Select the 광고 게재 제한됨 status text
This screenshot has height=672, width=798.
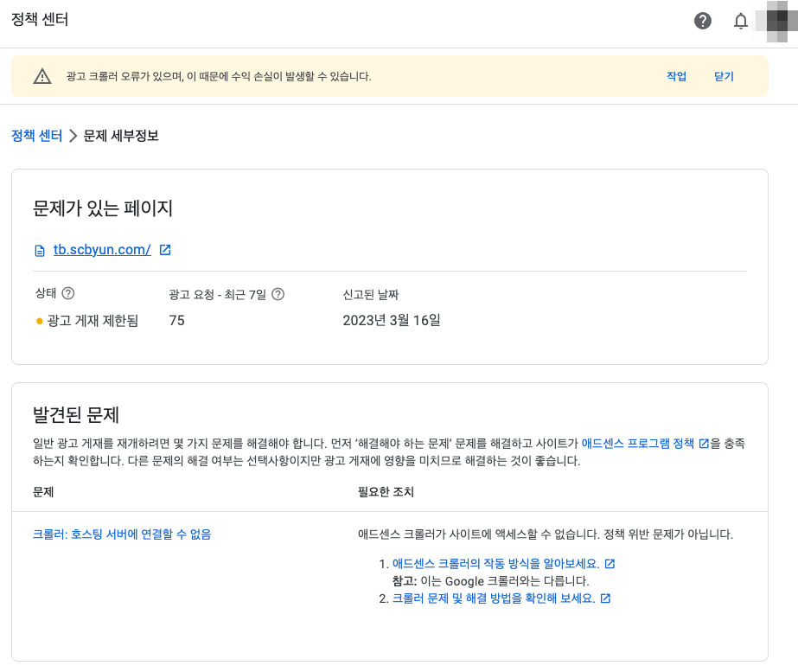tap(93, 320)
